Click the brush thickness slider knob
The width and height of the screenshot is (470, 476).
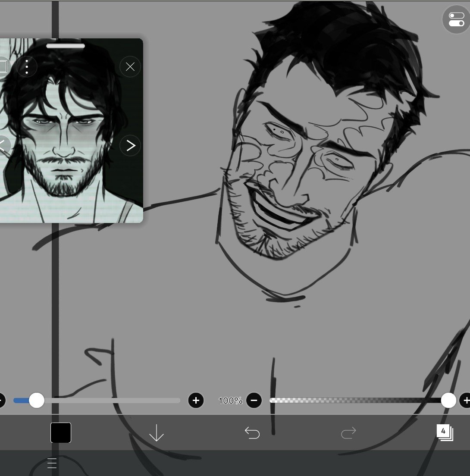click(36, 401)
